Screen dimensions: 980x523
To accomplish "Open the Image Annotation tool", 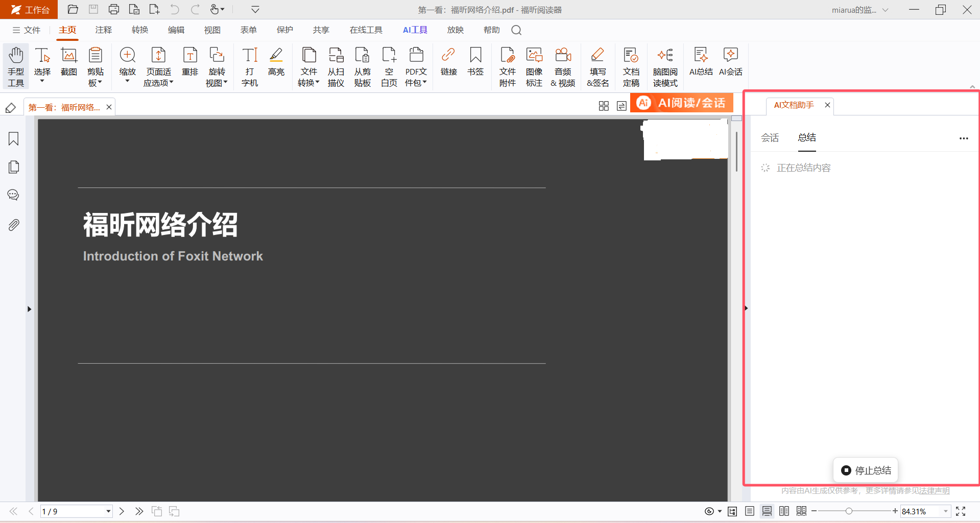I will coord(534,67).
